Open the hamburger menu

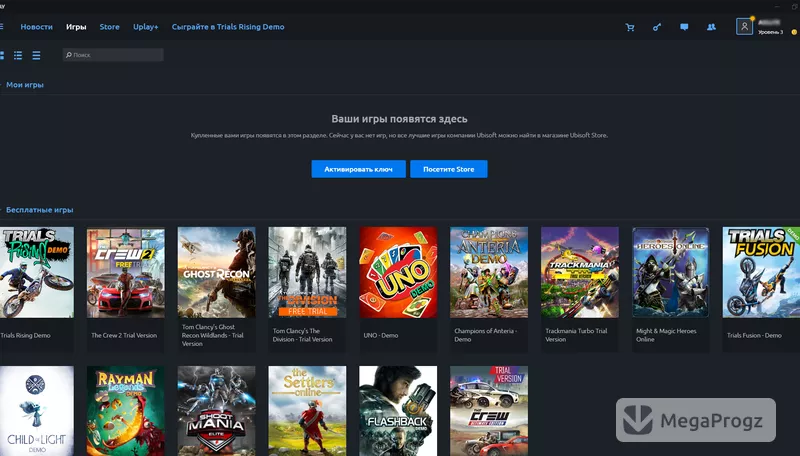click(2, 27)
